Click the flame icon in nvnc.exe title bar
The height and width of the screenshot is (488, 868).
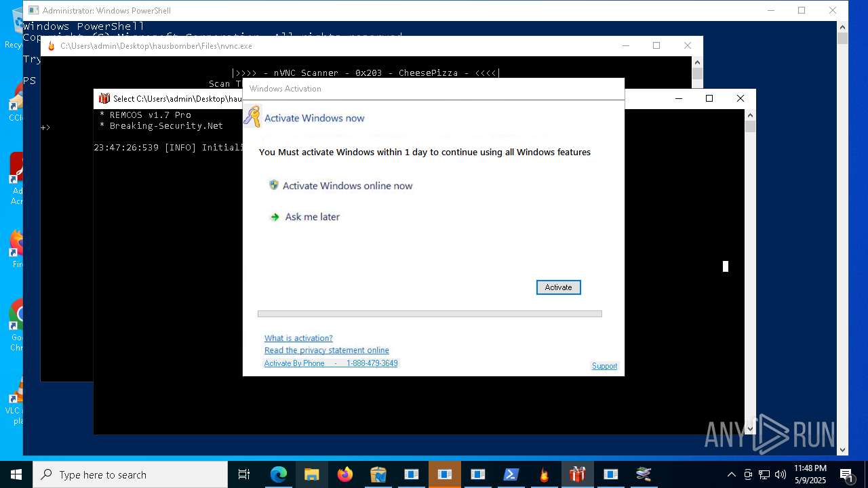click(50, 46)
